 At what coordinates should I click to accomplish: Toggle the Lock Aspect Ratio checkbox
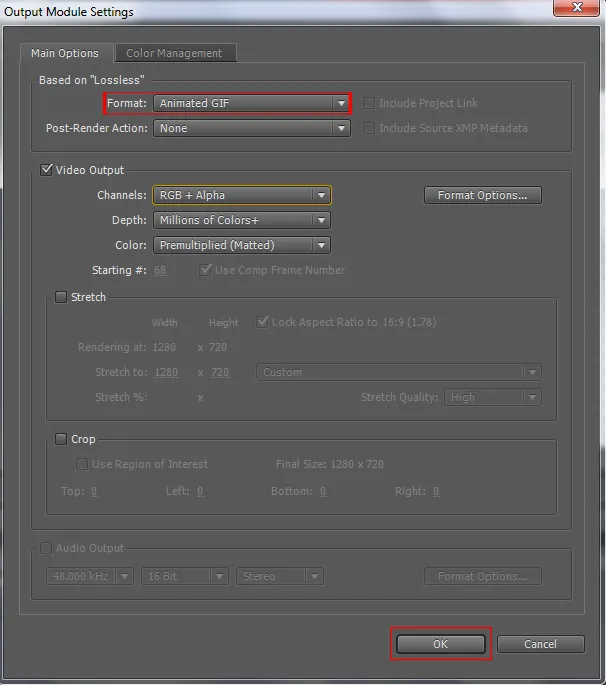coord(262,322)
